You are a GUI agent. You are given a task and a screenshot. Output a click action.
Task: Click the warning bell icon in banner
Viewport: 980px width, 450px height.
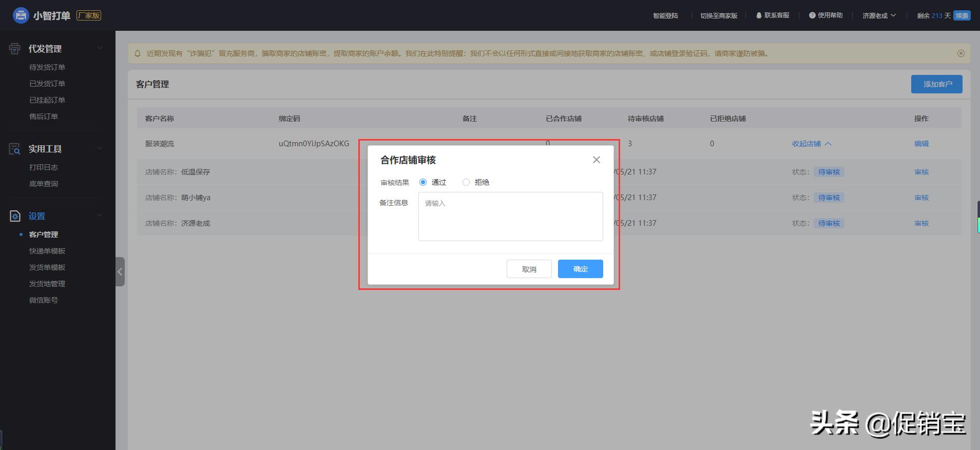(138, 53)
